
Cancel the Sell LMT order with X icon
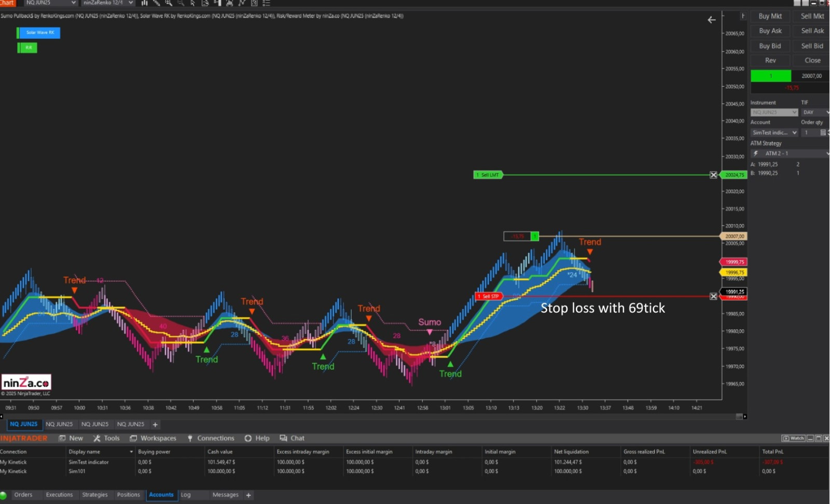713,175
